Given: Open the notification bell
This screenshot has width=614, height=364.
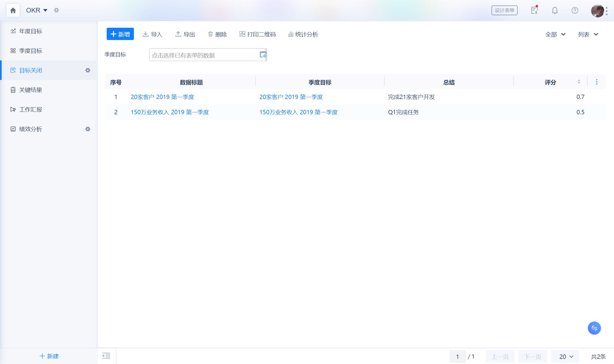Looking at the screenshot, I should [x=555, y=10].
